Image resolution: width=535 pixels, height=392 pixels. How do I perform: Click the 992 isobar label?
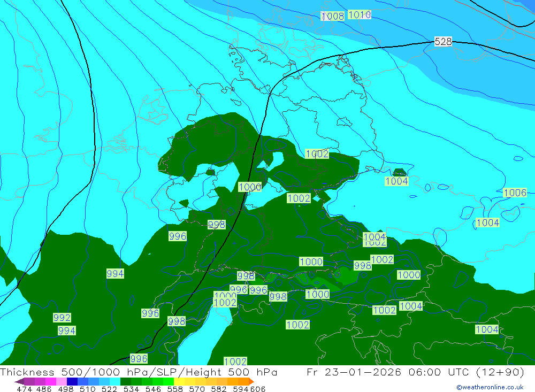point(62,318)
